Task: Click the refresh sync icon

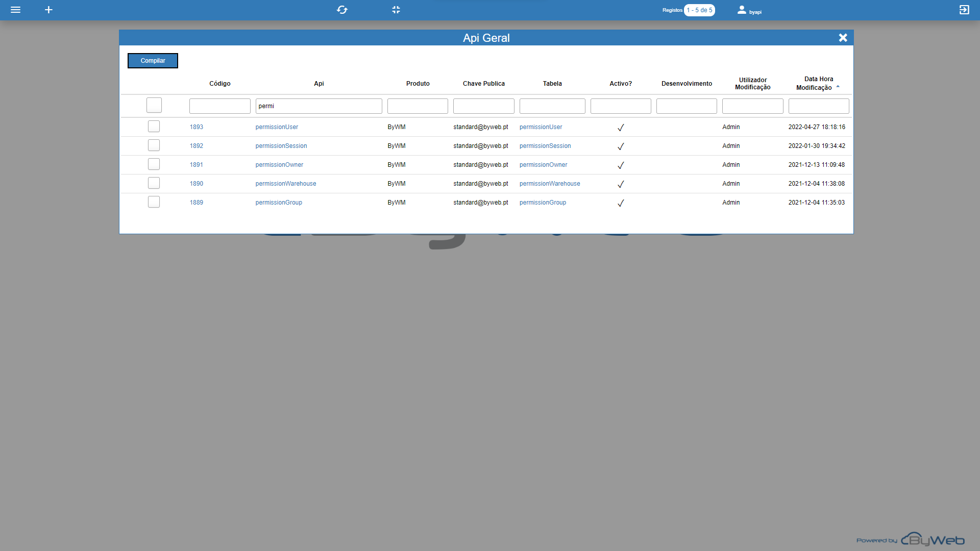Action: (342, 10)
